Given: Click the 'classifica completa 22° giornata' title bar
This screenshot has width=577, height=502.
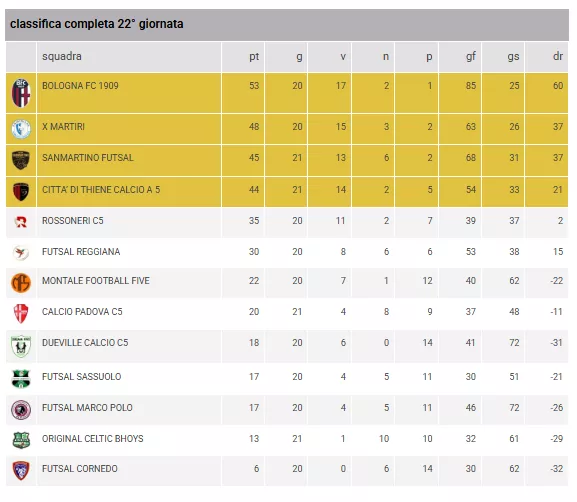Looking at the screenshot, I should click(287, 25).
